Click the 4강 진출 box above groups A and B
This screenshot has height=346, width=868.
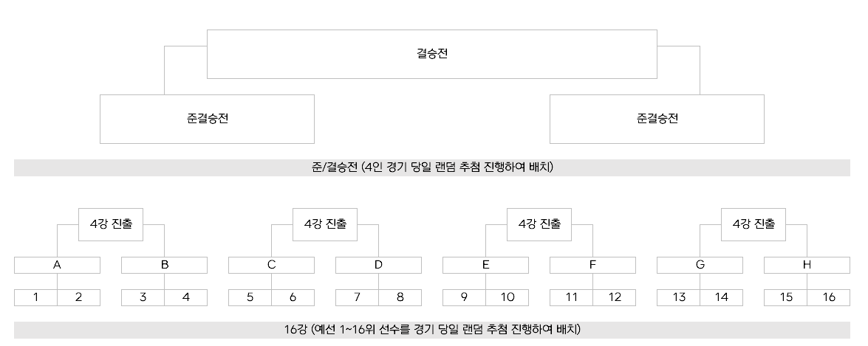coord(111,224)
